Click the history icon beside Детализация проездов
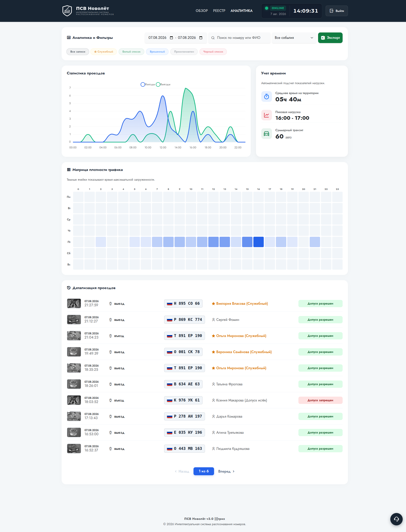The width and height of the screenshot is (406, 532). click(x=69, y=288)
